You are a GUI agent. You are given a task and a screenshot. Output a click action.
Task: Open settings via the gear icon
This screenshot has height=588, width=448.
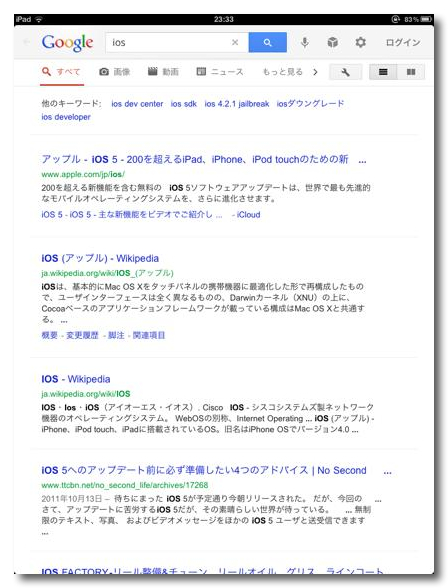point(360,42)
